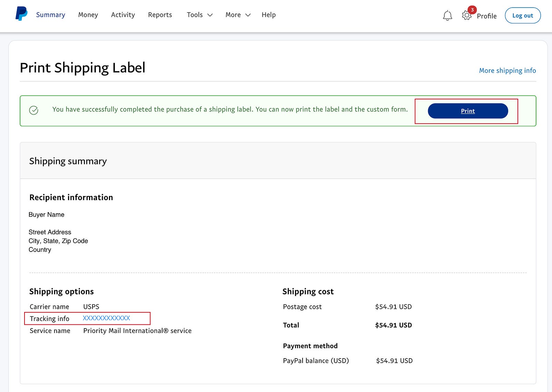Open the Activity page
The height and width of the screenshot is (392, 552).
(x=123, y=15)
